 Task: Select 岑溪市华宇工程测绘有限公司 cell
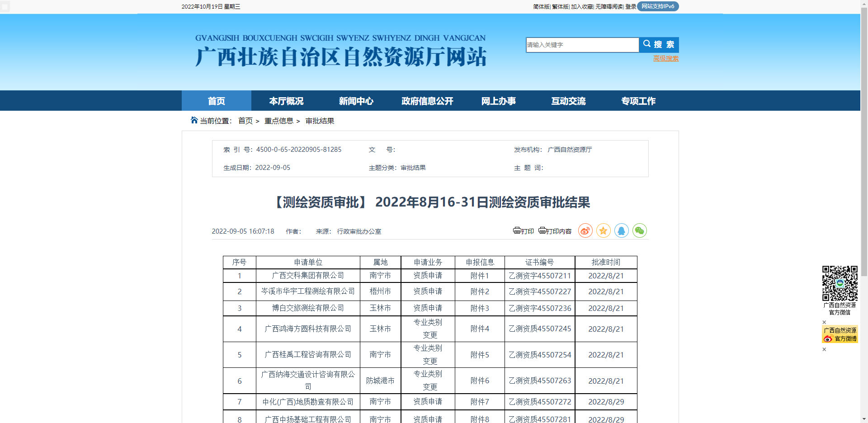[x=308, y=291]
